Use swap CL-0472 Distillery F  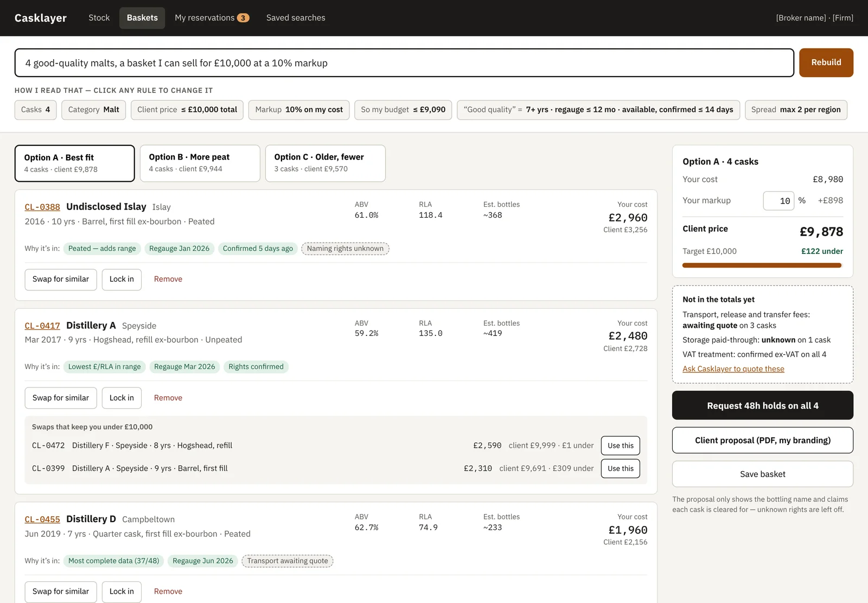click(x=621, y=446)
